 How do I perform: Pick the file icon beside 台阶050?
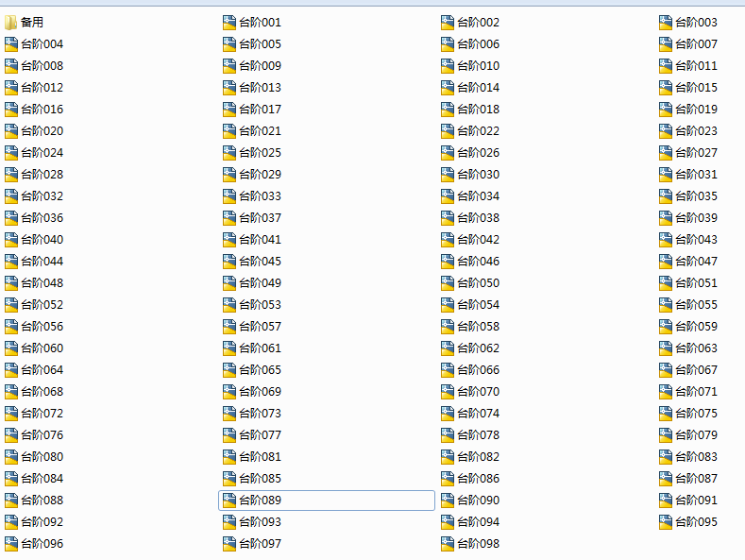448,283
